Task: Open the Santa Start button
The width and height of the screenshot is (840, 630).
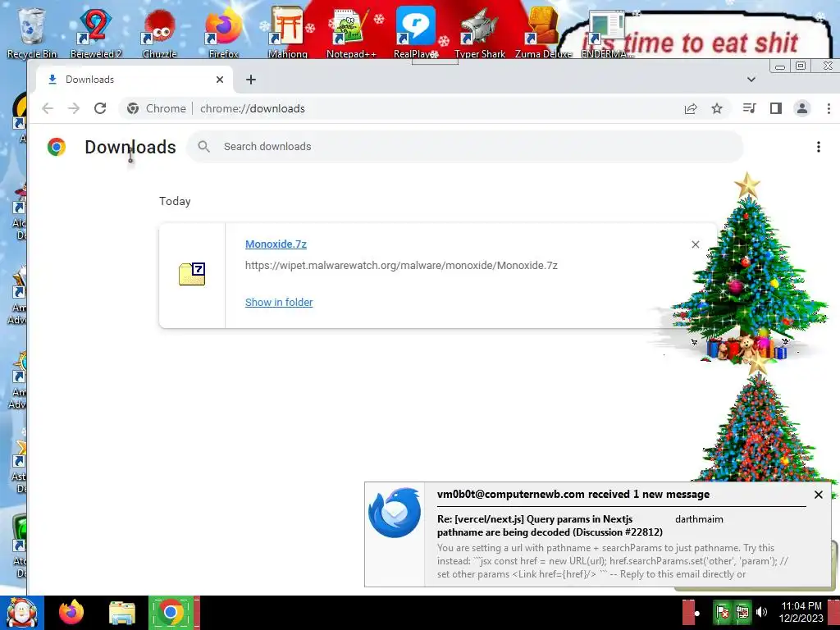Action: (x=21, y=613)
